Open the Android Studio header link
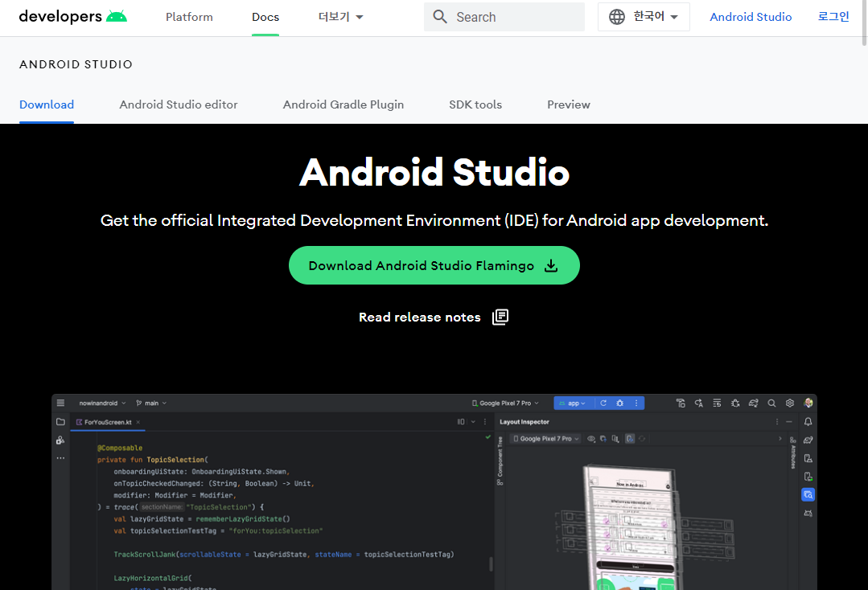Viewport: 868px width, 590px height. coord(751,17)
